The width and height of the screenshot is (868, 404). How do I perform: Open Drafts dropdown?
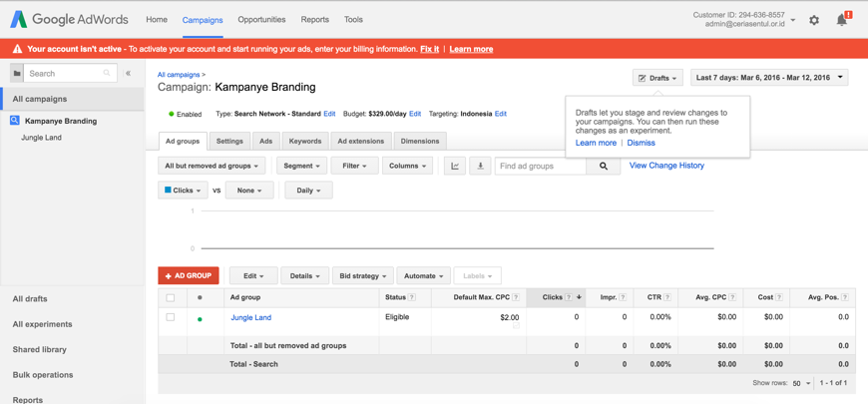coord(657,78)
